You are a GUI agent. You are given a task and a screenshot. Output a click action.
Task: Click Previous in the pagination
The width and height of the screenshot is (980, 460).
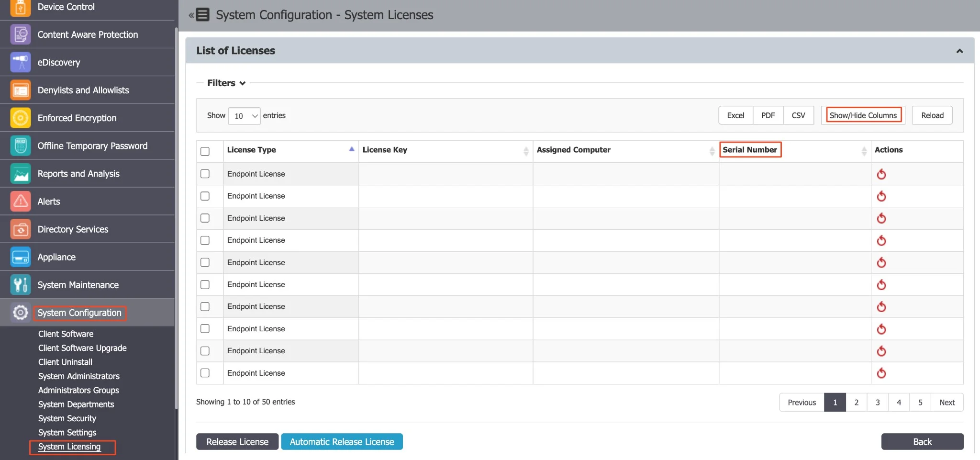[802, 403]
